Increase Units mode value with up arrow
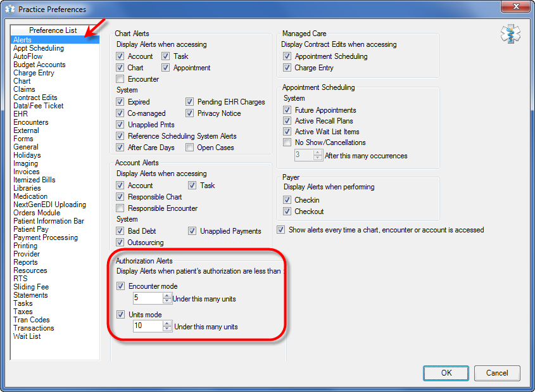Screen dimensions: 535x392 [167, 324]
